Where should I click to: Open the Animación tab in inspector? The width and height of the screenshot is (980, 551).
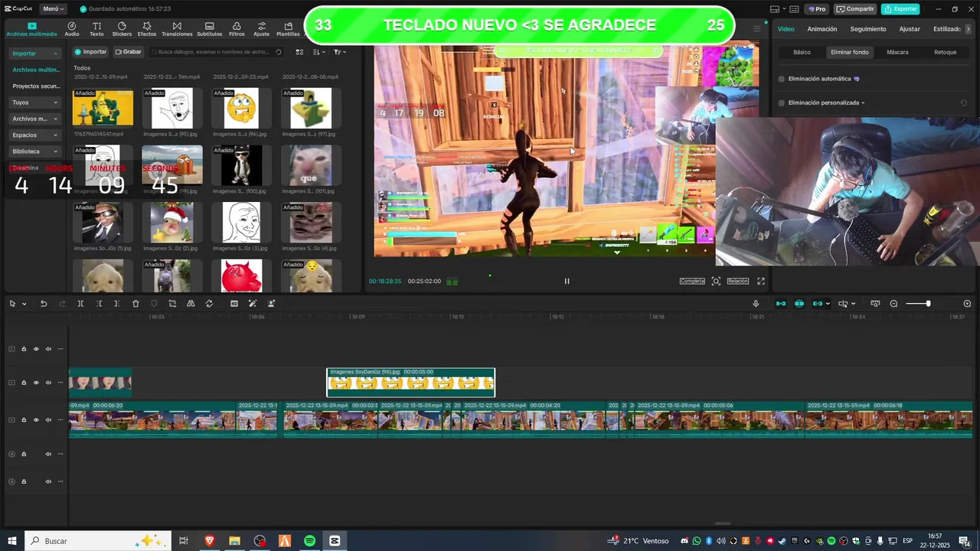822,29
